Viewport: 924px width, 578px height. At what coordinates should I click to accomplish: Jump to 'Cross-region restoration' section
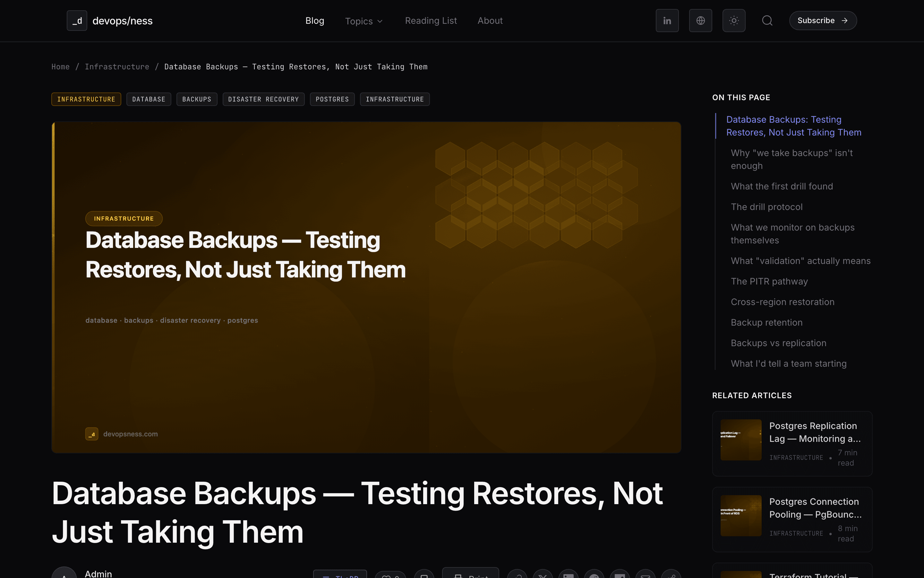(782, 302)
